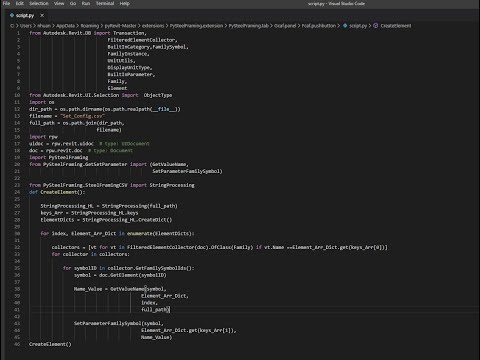The width and height of the screenshot is (480, 360).
Task: Click UnitUtils on line 5
Action: point(120,61)
